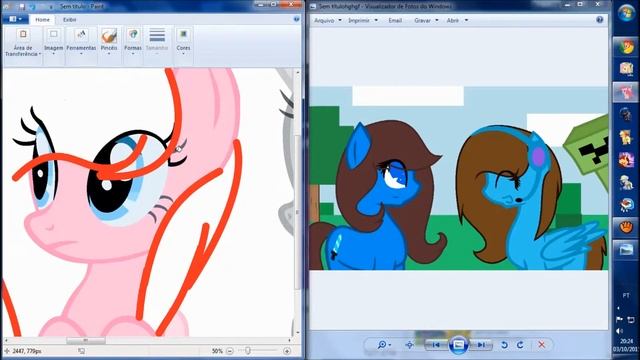Open the Windows Start orb
This screenshot has height=360, width=640.
(x=626, y=13)
